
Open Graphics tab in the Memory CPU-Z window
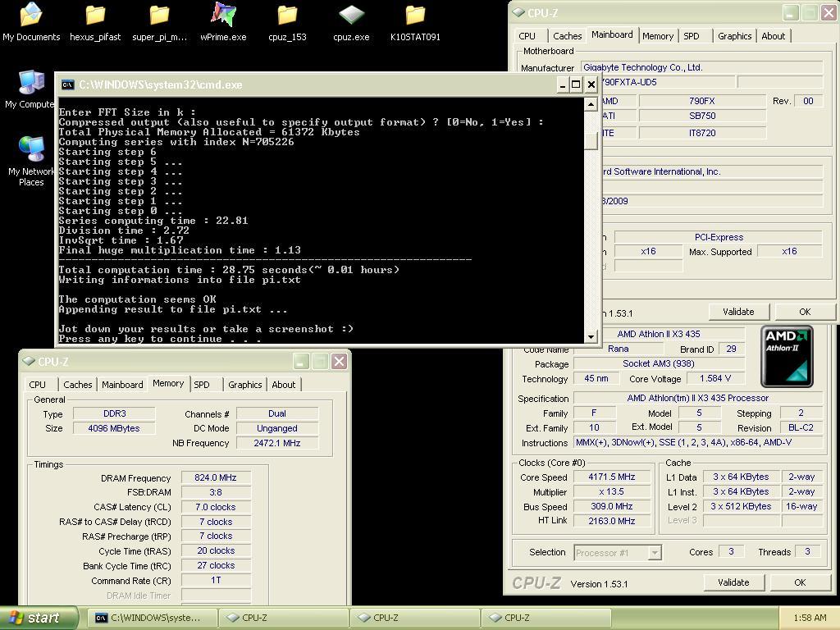[244, 385]
